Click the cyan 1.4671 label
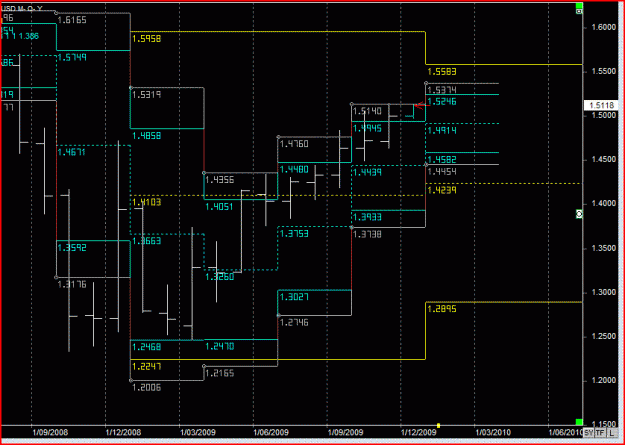The height and width of the screenshot is (445, 625). [72, 152]
